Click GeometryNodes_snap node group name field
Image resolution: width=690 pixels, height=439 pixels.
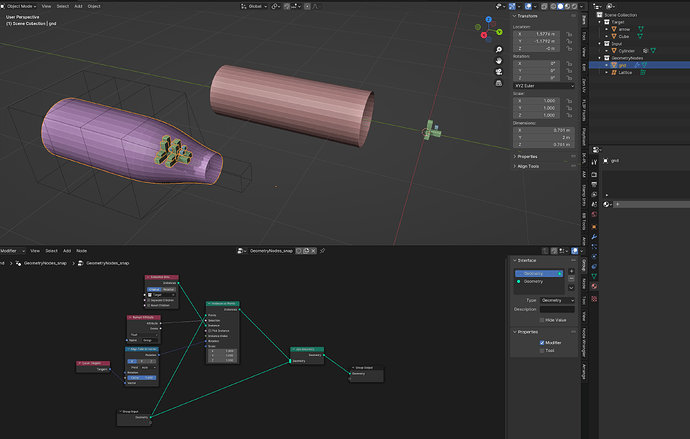(271, 251)
